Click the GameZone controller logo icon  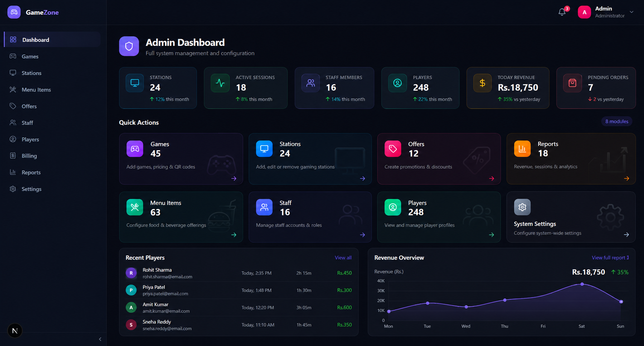point(14,12)
